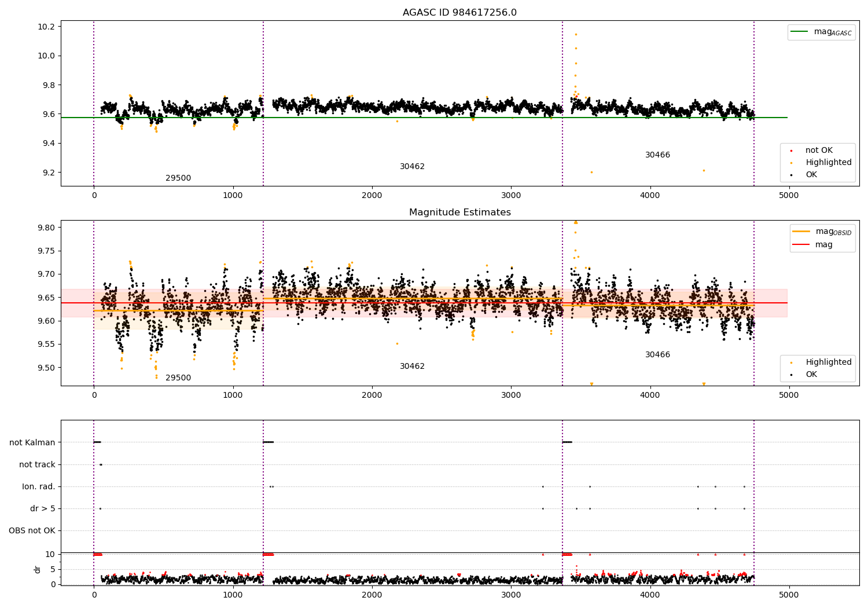This screenshot has height=608, width=868.
Task: Click the 9.50 y-axis tick label
Action: point(46,368)
